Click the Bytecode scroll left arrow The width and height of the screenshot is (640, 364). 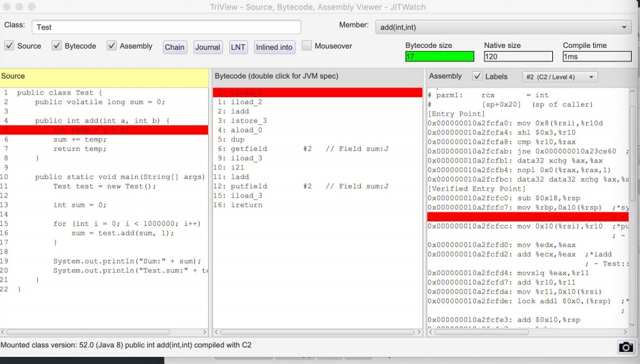pos(216,332)
